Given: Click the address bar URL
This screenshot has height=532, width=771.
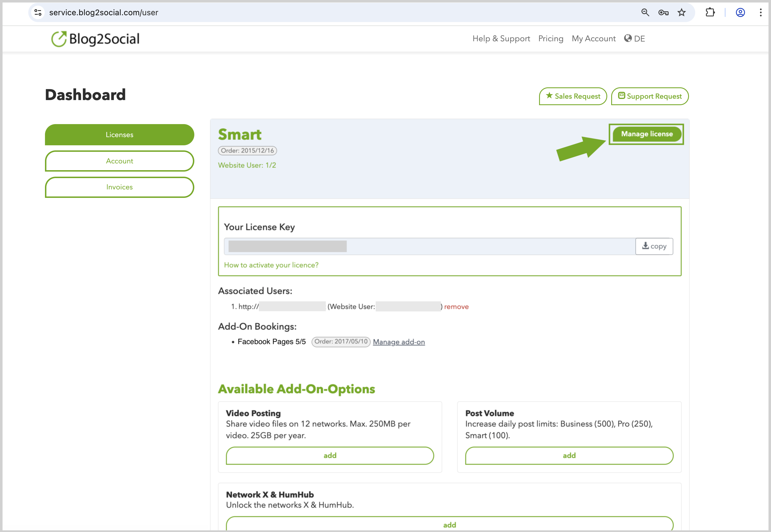Looking at the screenshot, I should [104, 12].
